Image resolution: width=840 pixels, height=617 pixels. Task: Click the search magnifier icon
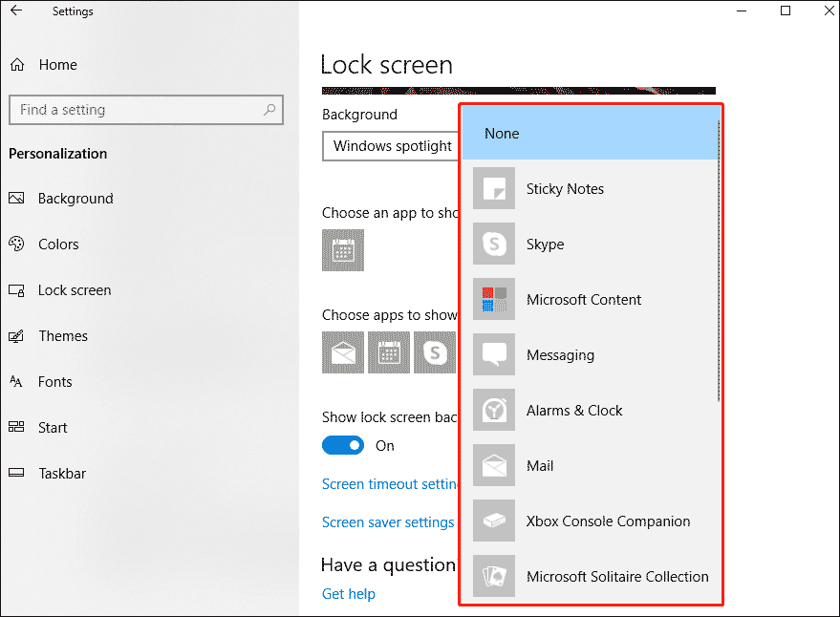[269, 110]
